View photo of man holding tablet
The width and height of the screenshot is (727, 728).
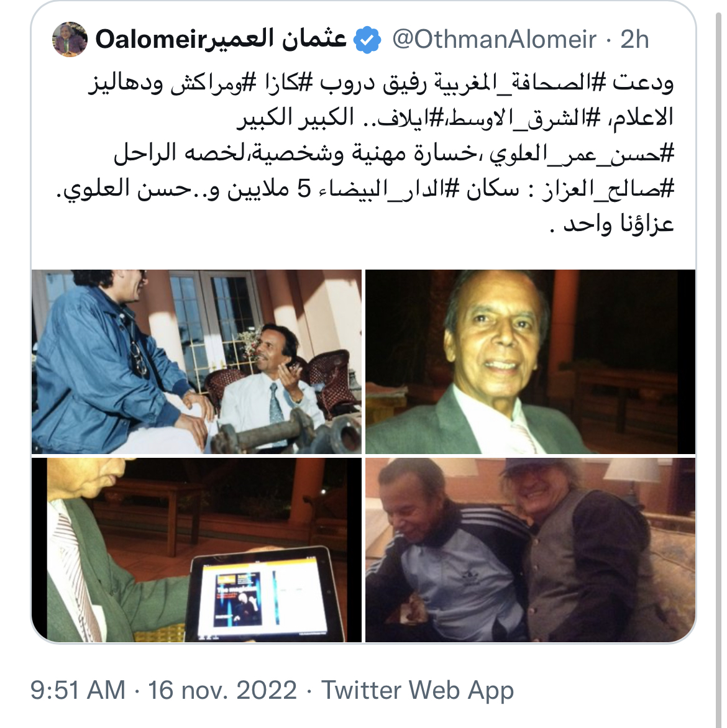click(196, 550)
